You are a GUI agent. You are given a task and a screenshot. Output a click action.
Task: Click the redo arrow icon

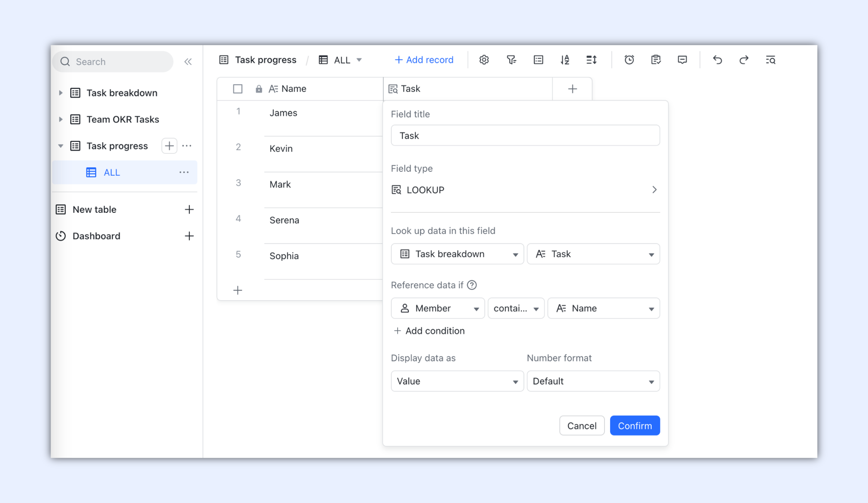pos(744,60)
